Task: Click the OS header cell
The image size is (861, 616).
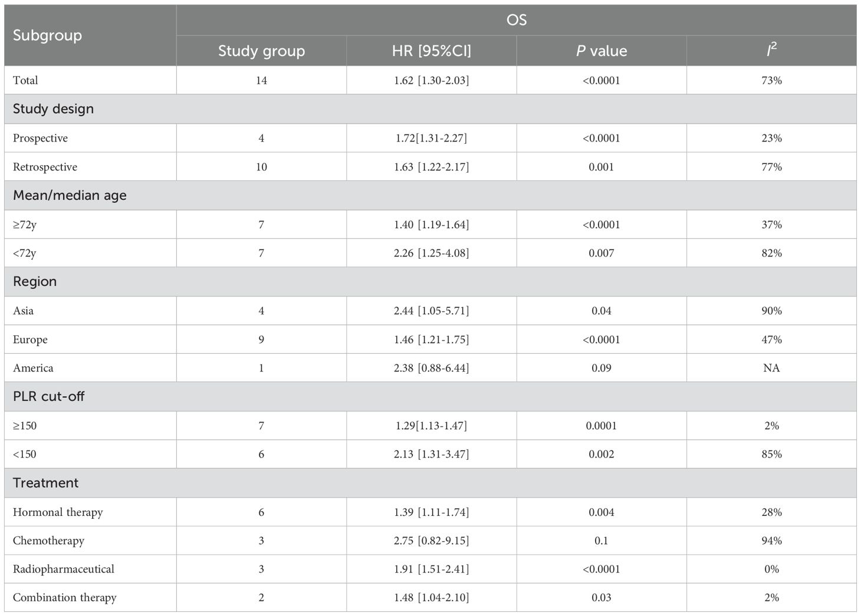Action: pos(516,20)
